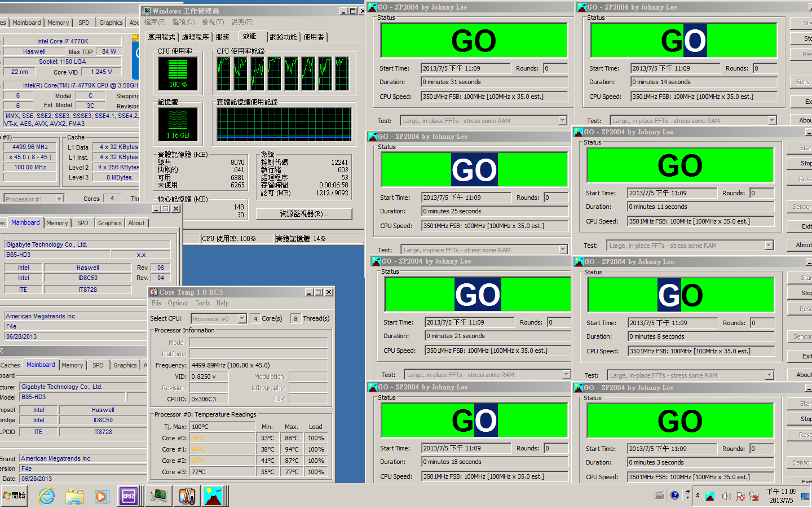
Task: Click Exit in the 8-seconds SP2004 window
Action: click(x=800, y=356)
